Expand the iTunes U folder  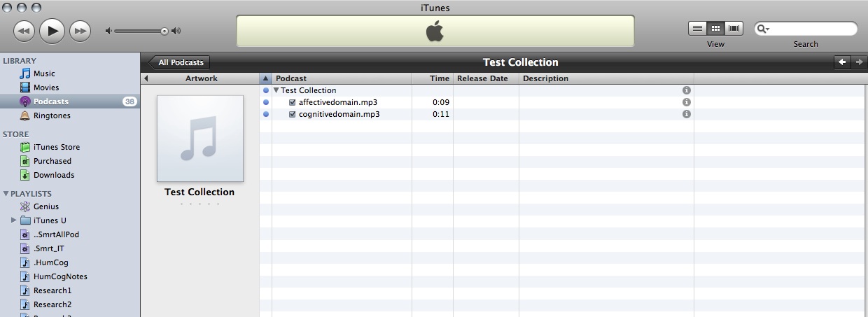[13, 220]
